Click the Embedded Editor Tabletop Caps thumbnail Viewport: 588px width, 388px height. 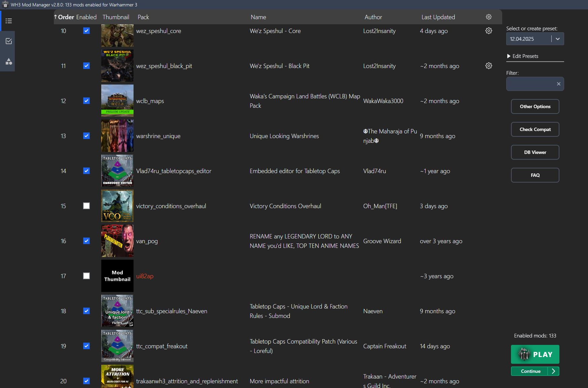click(117, 171)
